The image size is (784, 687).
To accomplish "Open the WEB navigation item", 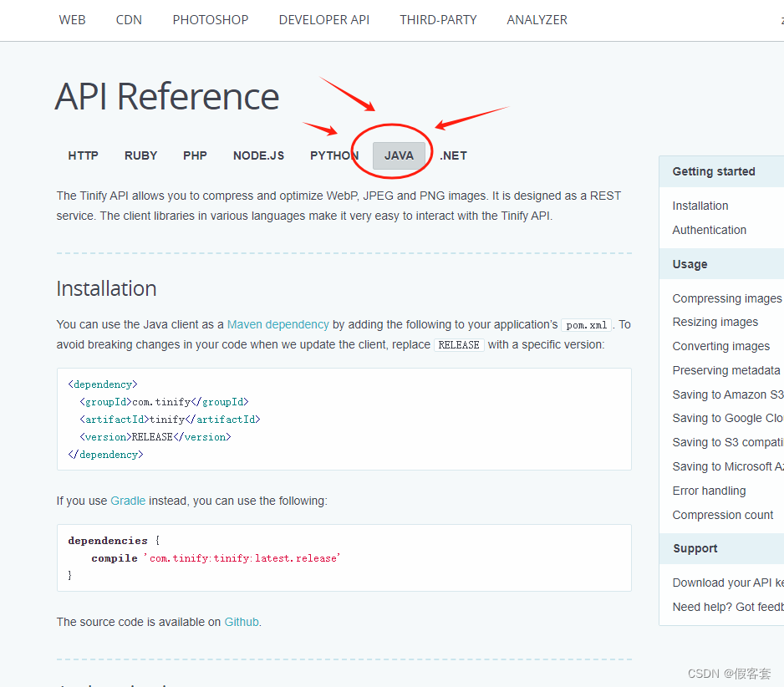I will click(x=72, y=20).
